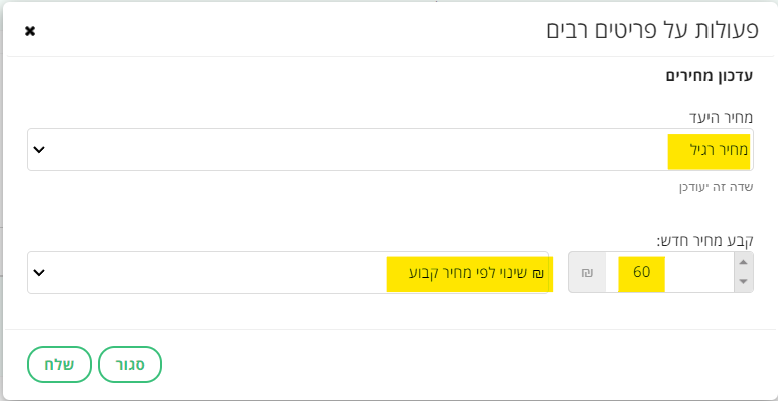Image resolution: width=778 pixels, height=401 pixels.
Task: Increase the price with the up arrow
Action: (x=743, y=262)
